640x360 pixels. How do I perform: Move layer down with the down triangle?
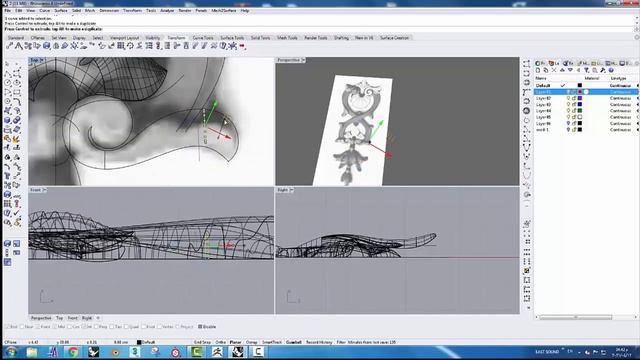tap(570, 71)
